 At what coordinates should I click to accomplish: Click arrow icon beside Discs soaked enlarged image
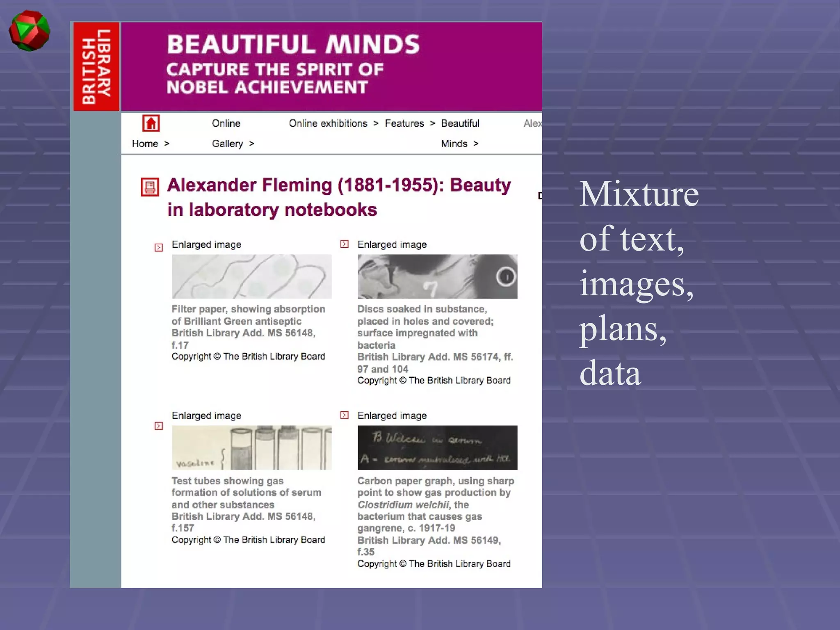345,244
